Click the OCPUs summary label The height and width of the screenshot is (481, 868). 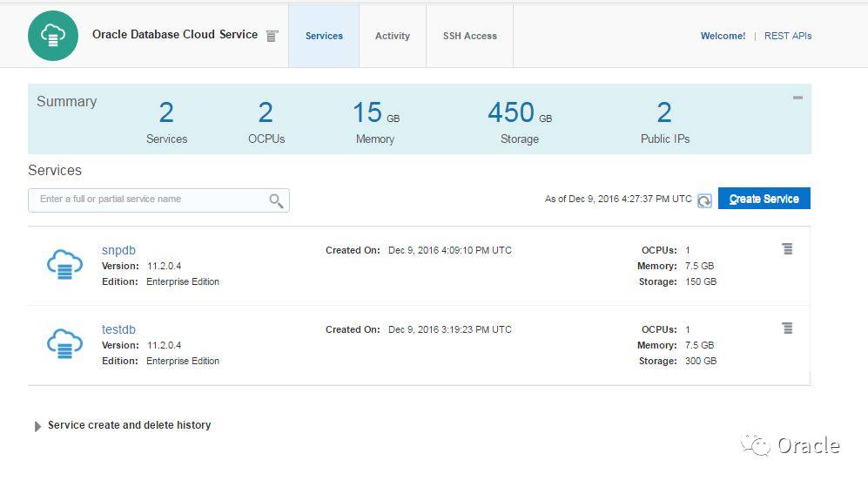click(x=266, y=139)
